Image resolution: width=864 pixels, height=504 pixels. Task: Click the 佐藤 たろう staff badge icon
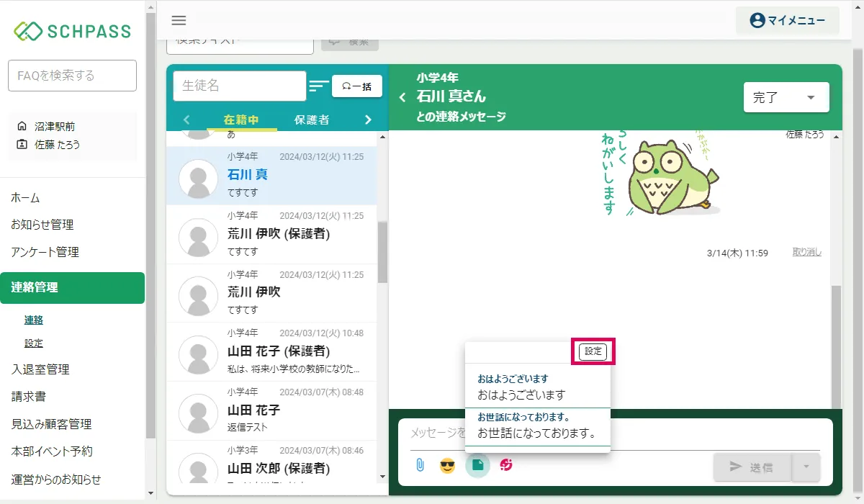(22, 144)
